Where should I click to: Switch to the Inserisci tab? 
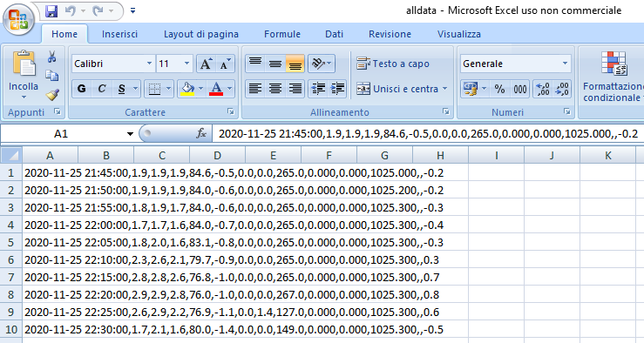[x=119, y=34]
